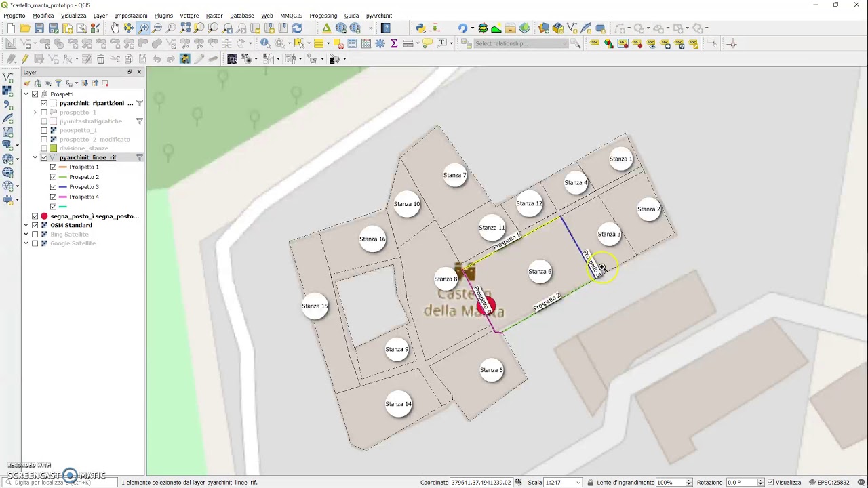Viewport: 868px width, 488px height.
Task: Expand the prospetto_1 layer entry
Action: [35, 113]
